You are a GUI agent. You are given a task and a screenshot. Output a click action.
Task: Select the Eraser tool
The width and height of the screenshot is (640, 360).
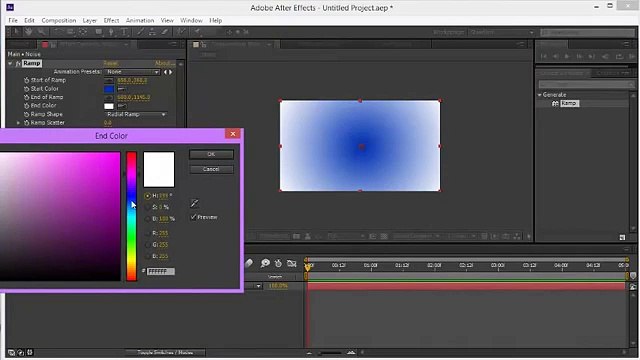164,32
